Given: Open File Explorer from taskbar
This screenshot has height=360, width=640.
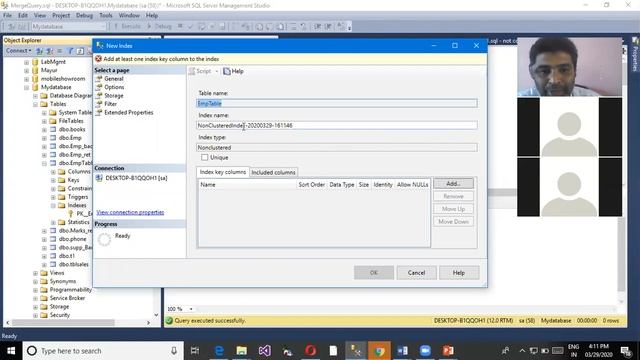Looking at the screenshot, I should 242,351.
